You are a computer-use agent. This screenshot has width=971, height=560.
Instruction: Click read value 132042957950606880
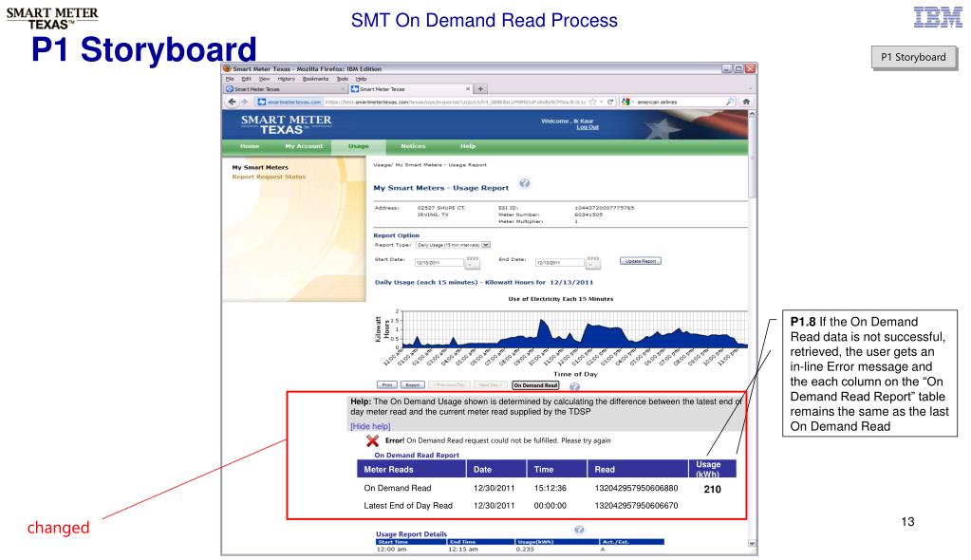(x=637, y=488)
